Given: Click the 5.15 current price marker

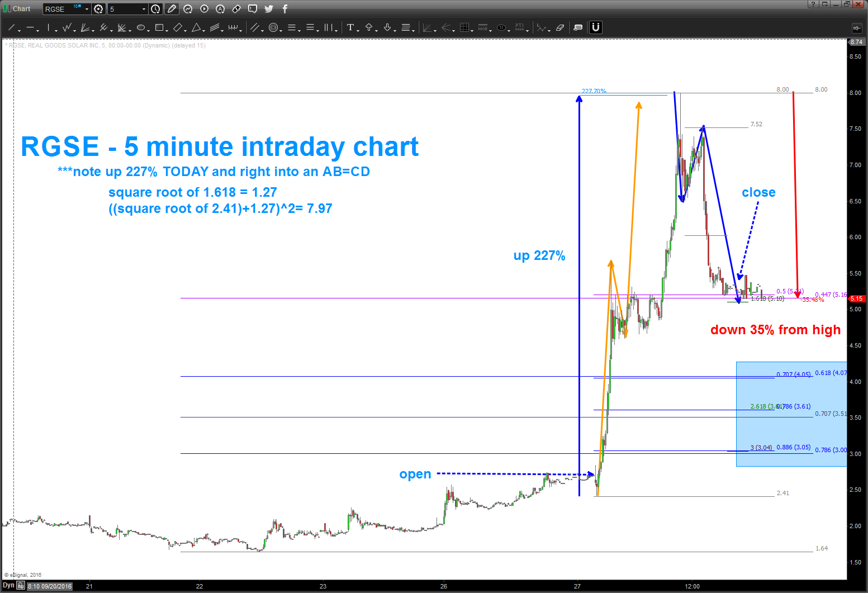Looking at the screenshot, I should 856,299.
